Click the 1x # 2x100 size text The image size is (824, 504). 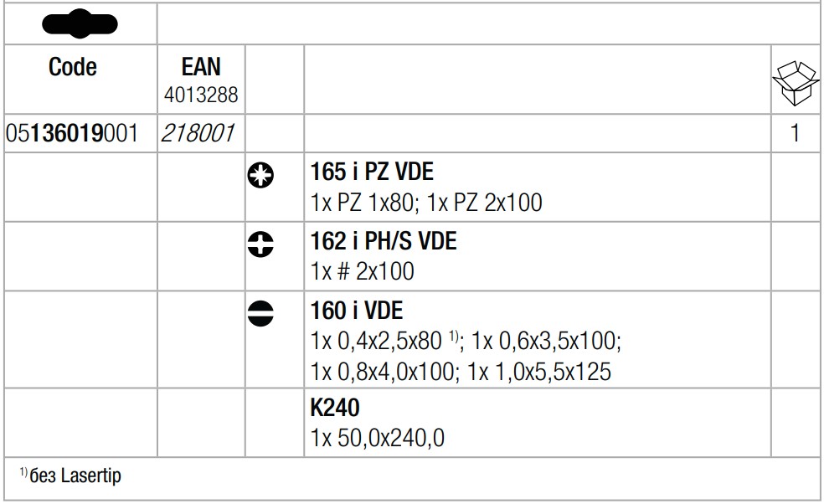click(362, 272)
